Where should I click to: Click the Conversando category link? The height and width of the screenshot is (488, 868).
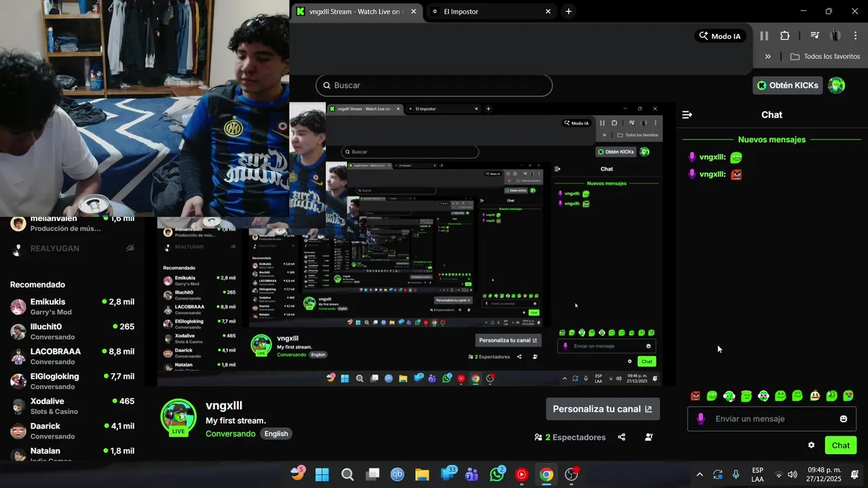click(231, 434)
